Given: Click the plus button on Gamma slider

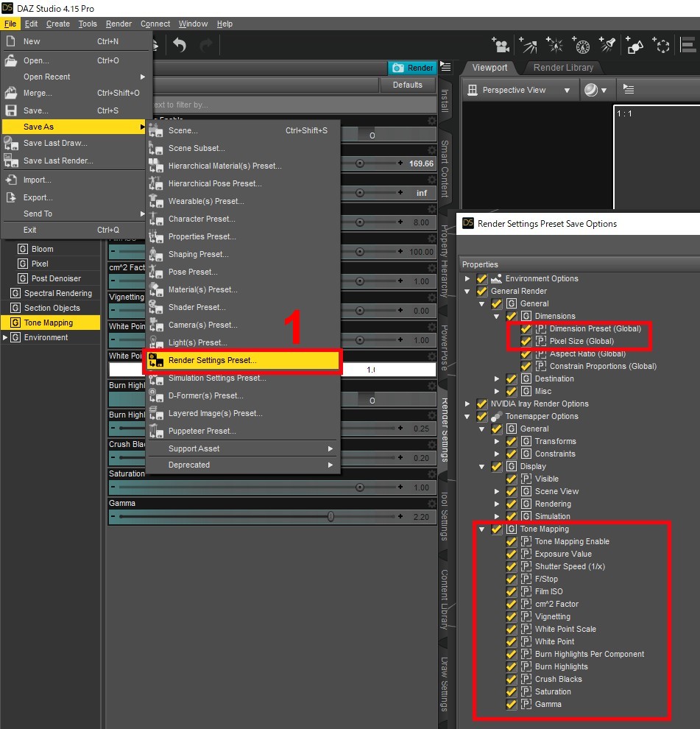Looking at the screenshot, I should coord(400,516).
